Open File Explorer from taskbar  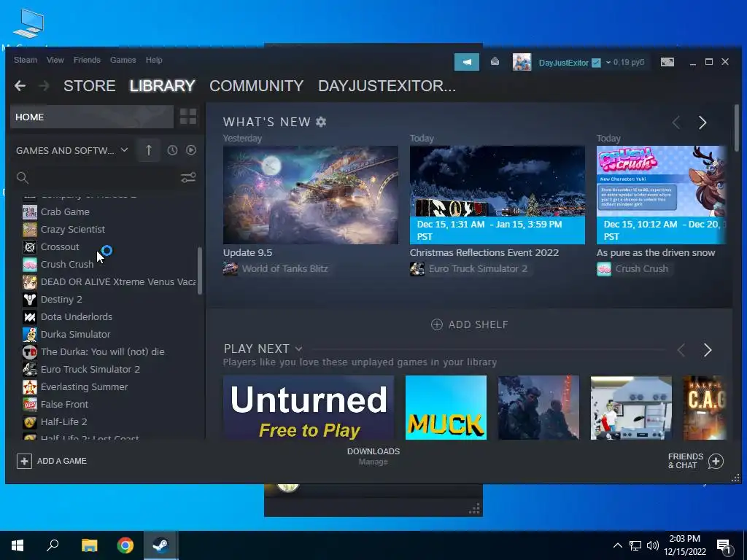pos(89,545)
